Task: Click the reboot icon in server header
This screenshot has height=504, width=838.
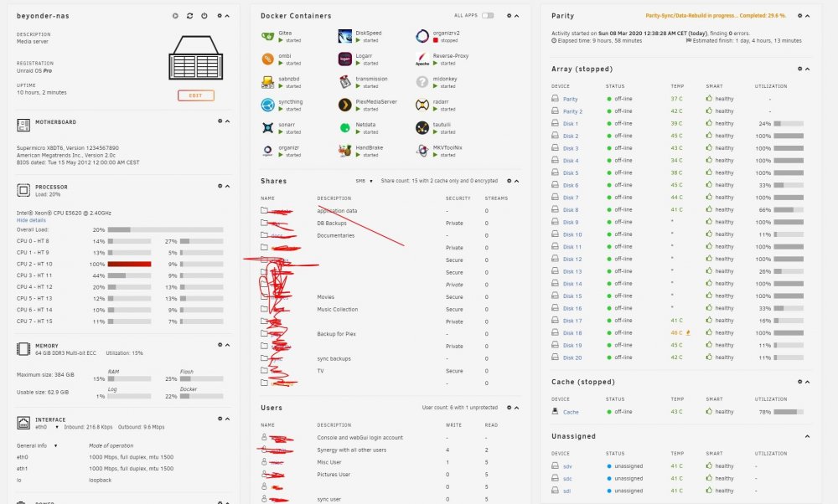Action: (x=189, y=16)
